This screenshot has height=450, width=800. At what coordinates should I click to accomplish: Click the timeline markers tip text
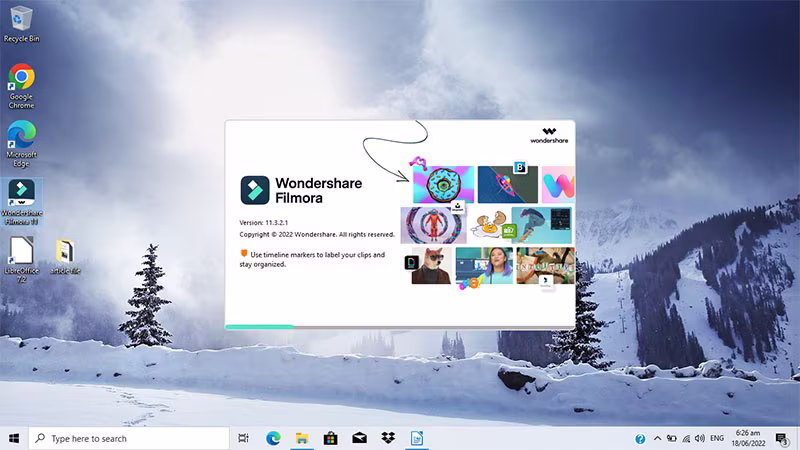coord(312,259)
